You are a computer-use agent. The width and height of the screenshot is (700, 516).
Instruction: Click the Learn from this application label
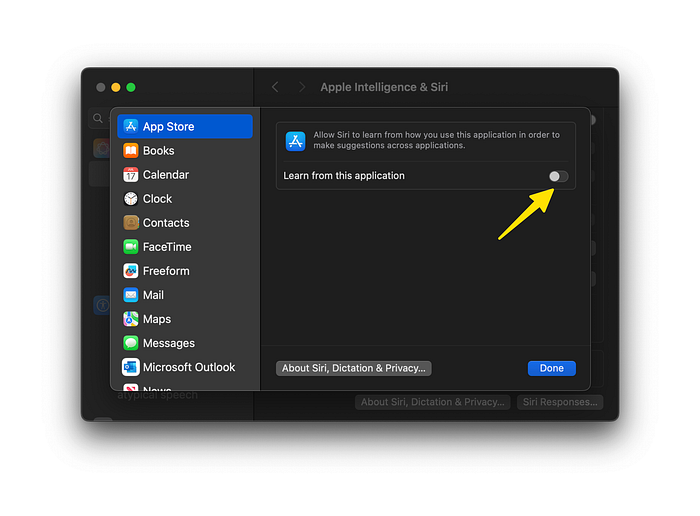tap(344, 176)
